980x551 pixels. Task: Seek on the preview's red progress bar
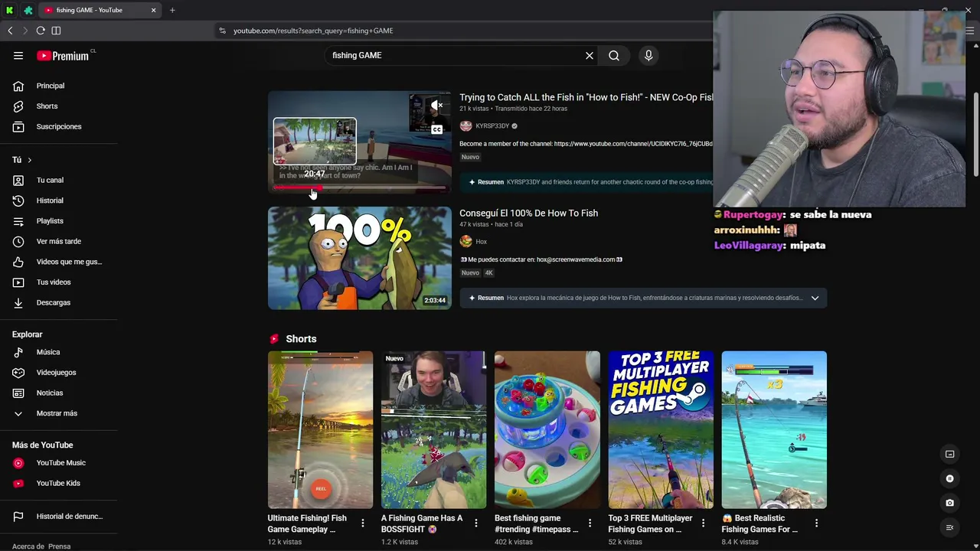coord(360,187)
